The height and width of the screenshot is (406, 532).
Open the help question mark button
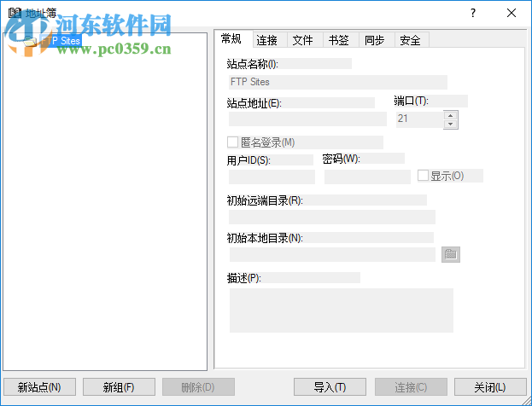pos(473,13)
